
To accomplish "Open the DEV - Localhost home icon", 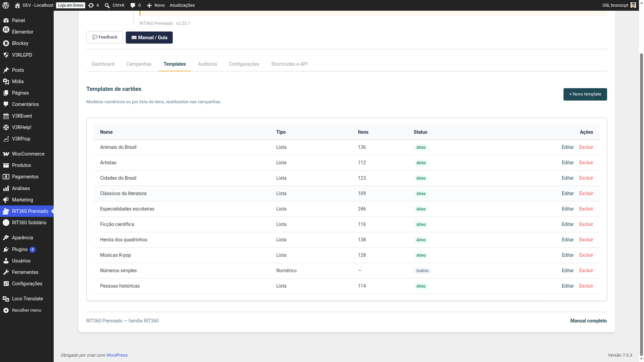I will [17, 5].
